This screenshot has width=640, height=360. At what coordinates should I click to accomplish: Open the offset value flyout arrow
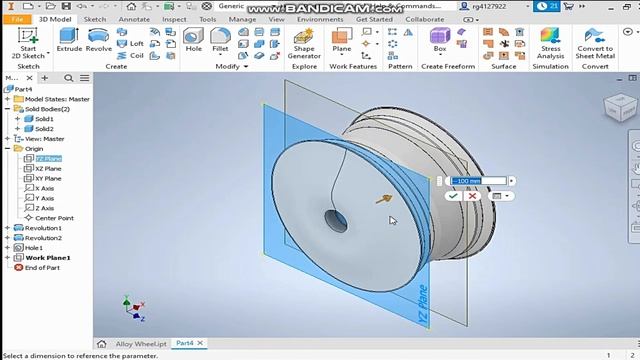[511, 181]
